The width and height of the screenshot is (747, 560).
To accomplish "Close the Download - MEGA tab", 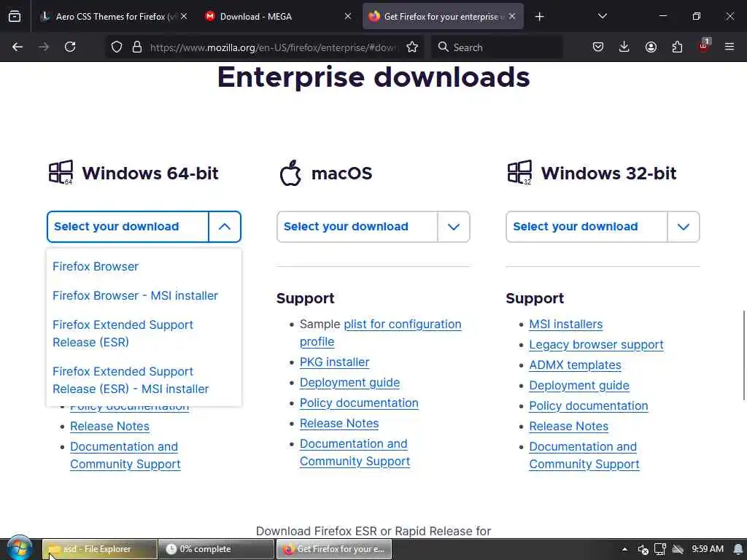I will tap(348, 16).
